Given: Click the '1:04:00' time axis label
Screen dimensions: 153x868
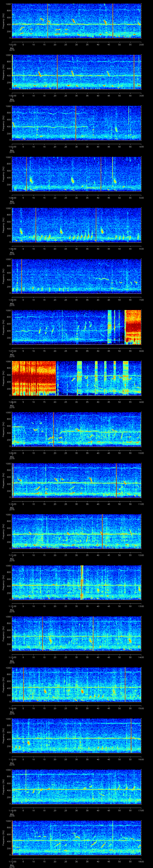Looking at the screenshot, I should point(12,197).
